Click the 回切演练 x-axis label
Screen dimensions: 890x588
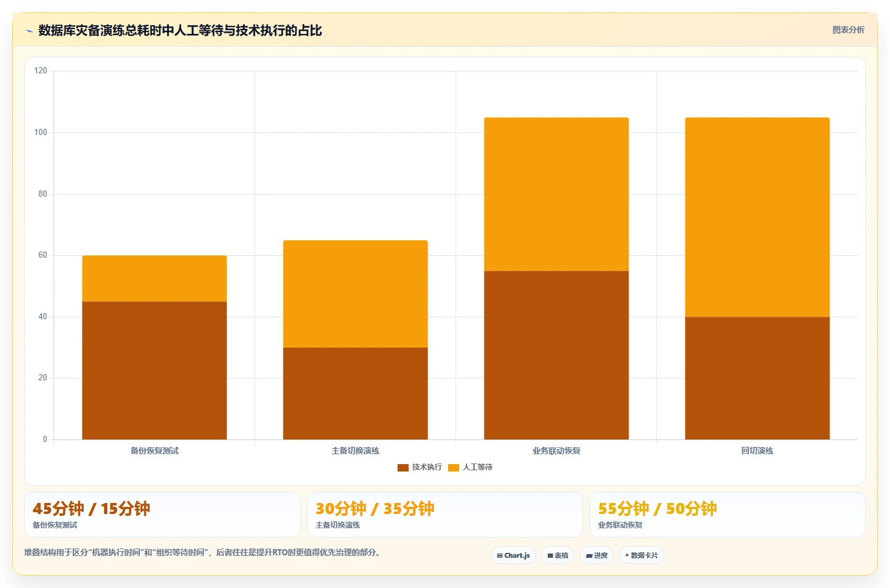[x=757, y=451]
